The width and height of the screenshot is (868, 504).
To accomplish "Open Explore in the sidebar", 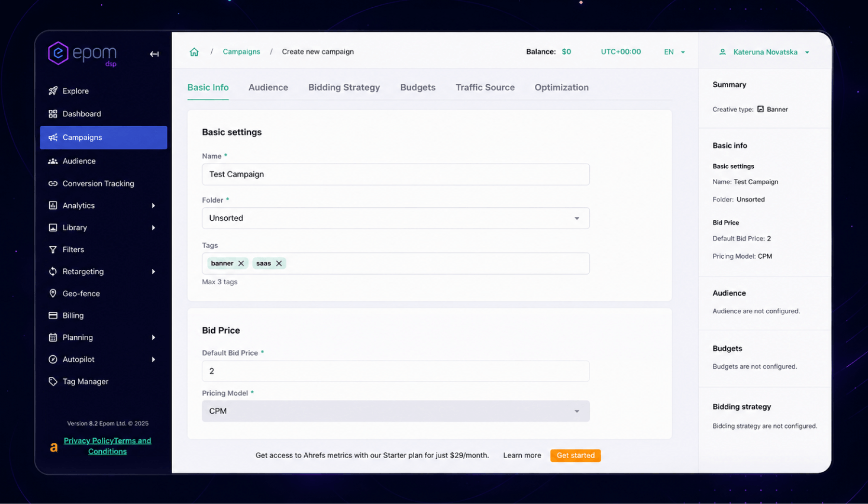I will [x=104, y=91].
